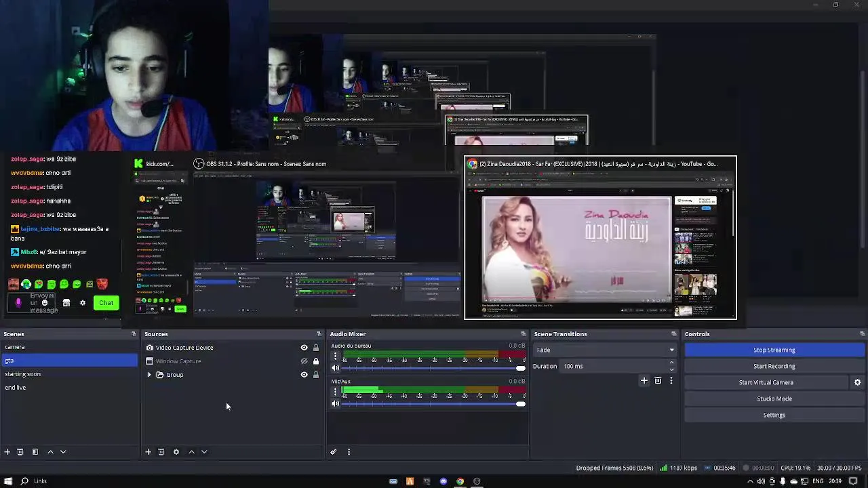Enable Studio Mode

pos(774,399)
